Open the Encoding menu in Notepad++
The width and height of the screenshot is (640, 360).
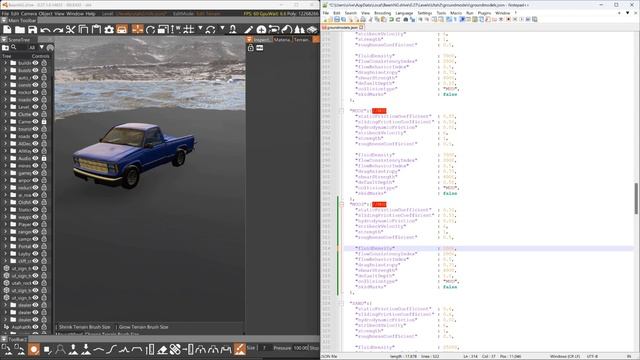pyautogui.click(x=382, y=13)
